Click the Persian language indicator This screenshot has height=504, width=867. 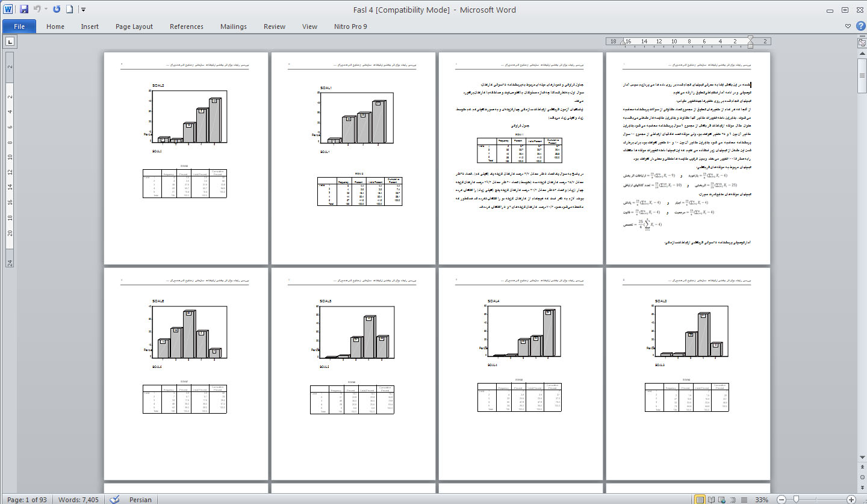point(140,499)
